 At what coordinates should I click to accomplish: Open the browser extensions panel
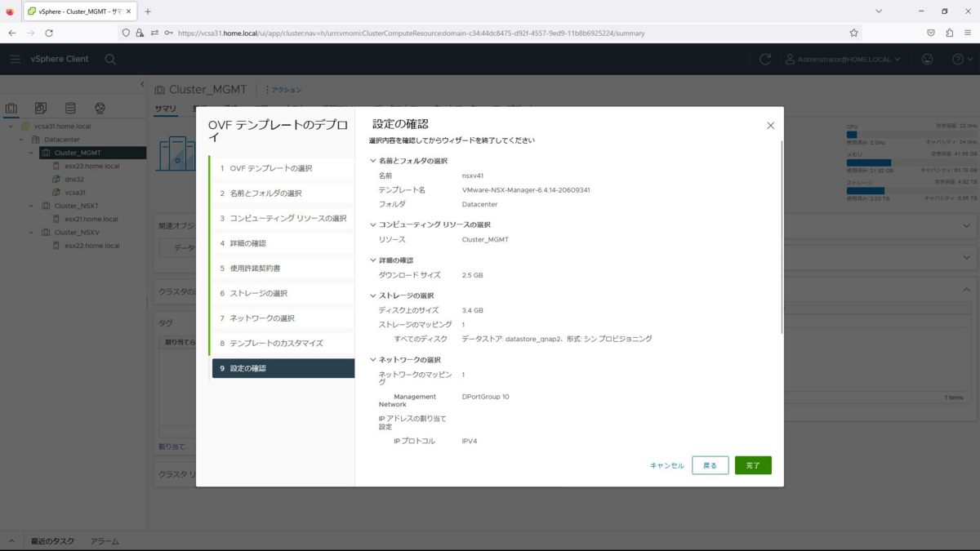tap(949, 33)
